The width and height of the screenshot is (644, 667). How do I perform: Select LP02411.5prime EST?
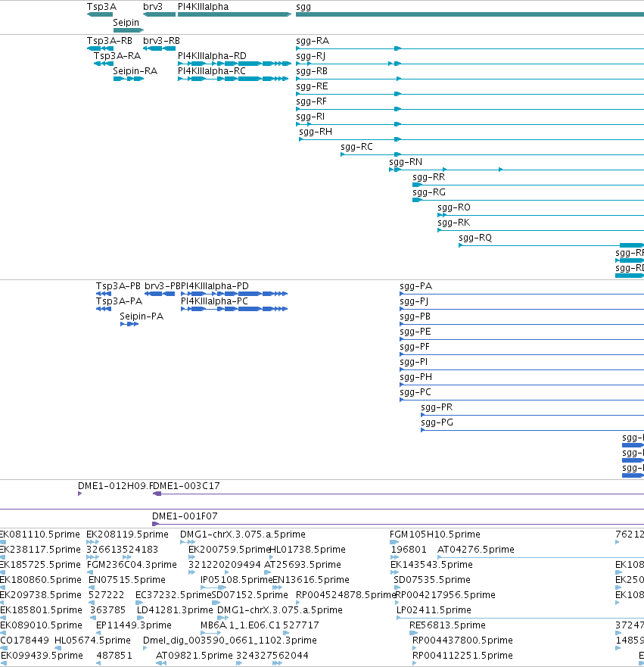point(521,618)
